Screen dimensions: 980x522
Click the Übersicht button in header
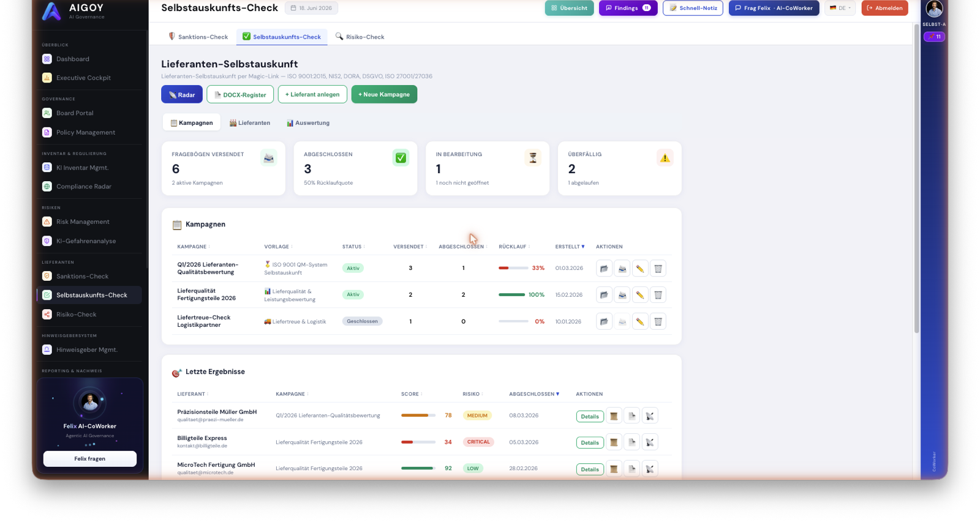(x=569, y=8)
